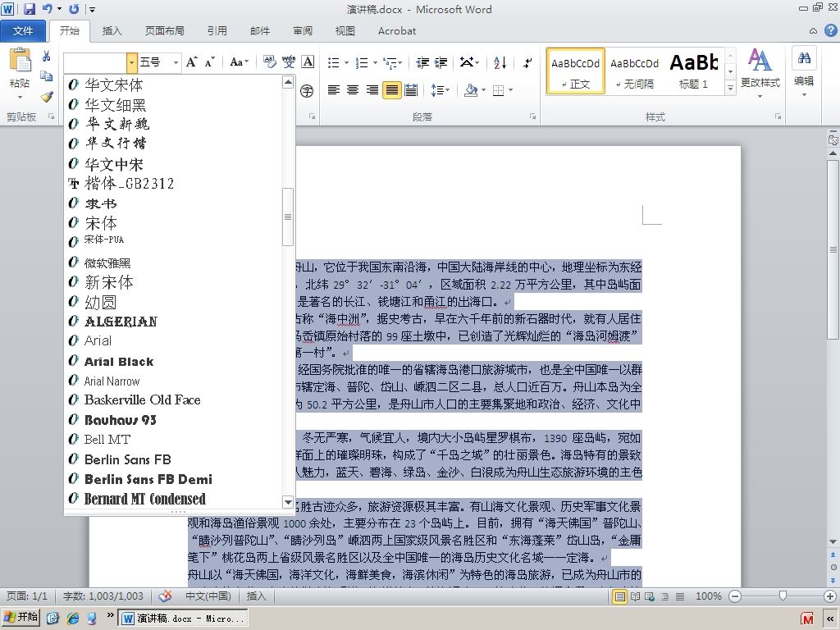Open line spacing options
The image size is (840, 630).
click(440, 90)
